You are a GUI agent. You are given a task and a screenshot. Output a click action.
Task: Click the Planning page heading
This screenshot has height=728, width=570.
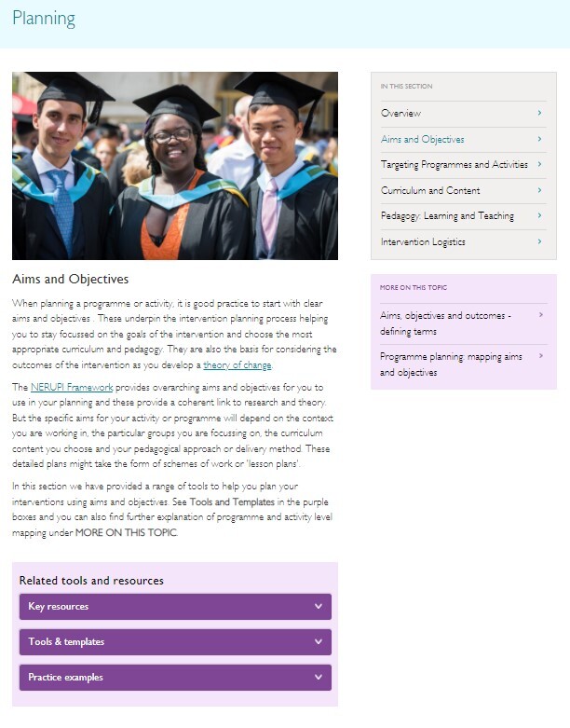coord(44,20)
